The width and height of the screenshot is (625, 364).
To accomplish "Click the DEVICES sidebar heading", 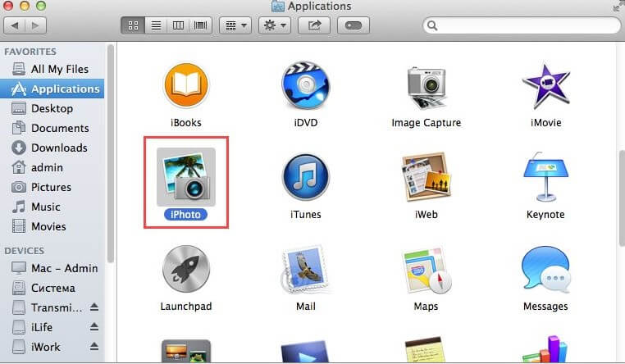I will pos(25,251).
